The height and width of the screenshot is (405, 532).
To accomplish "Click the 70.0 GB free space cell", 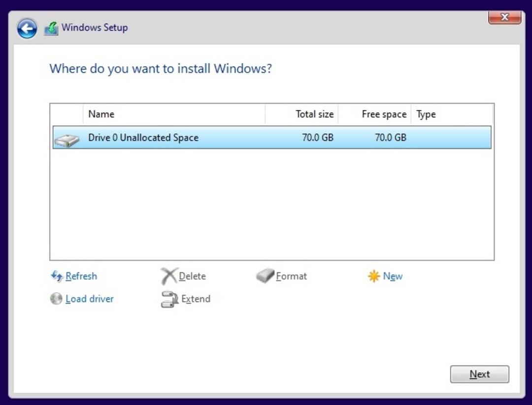I will (x=391, y=137).
